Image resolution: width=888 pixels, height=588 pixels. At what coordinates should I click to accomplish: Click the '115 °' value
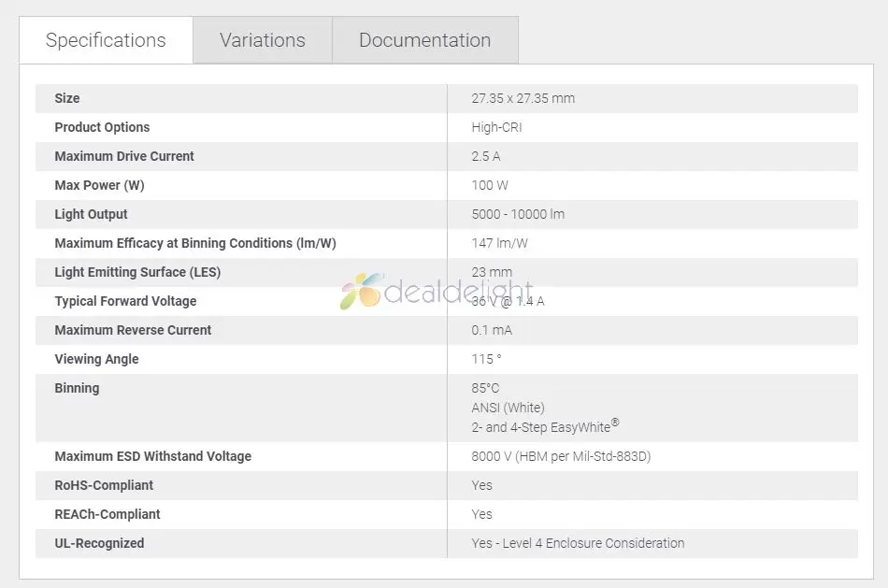[486, 359]
